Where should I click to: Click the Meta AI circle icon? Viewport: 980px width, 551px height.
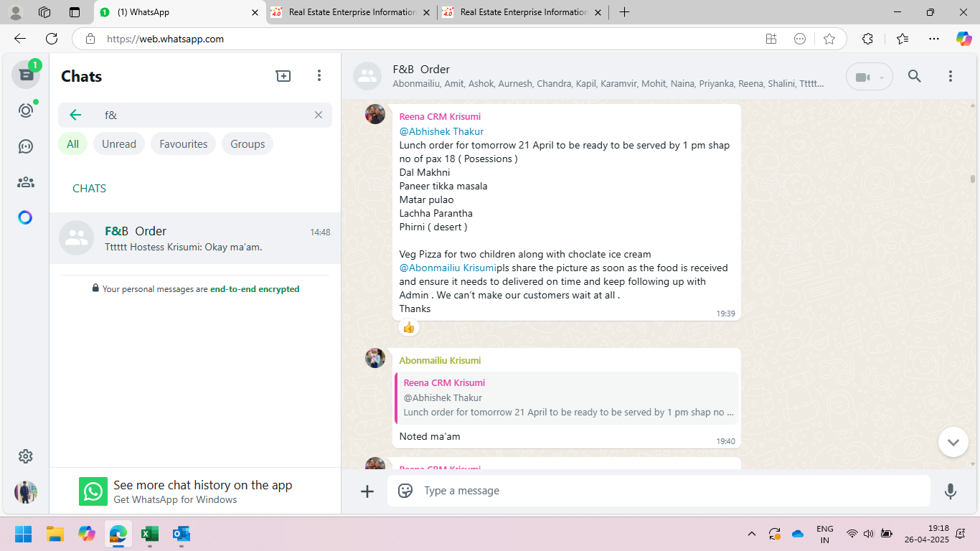[x=26, y=217]
